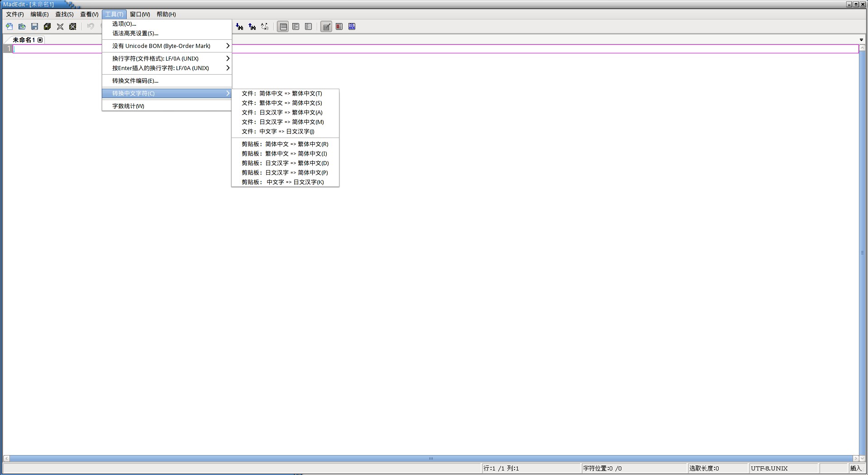Toggle Wrap by Column mode icon
The height and width of the screenshot is (475, 868).
[x=308, y=27]
